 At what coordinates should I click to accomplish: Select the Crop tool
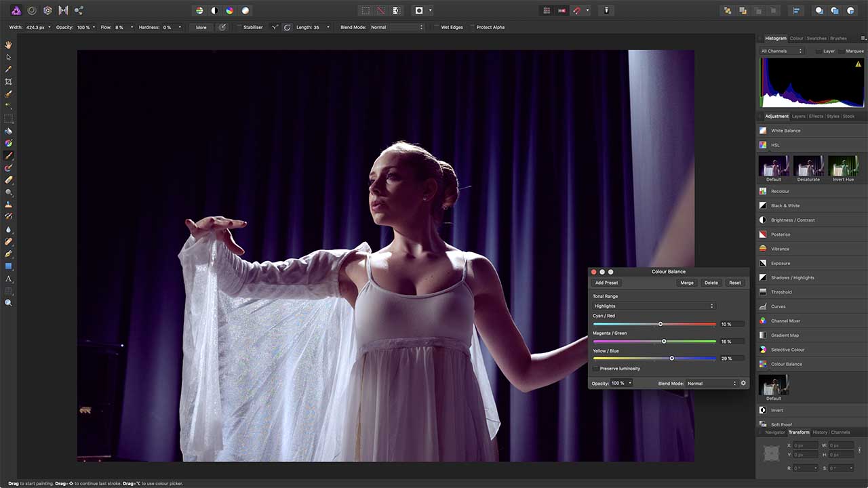tap(9, 81)
